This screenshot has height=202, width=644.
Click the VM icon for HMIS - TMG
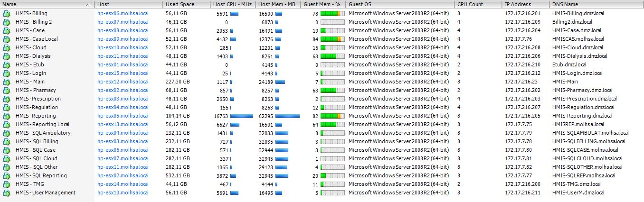(7, 184)
